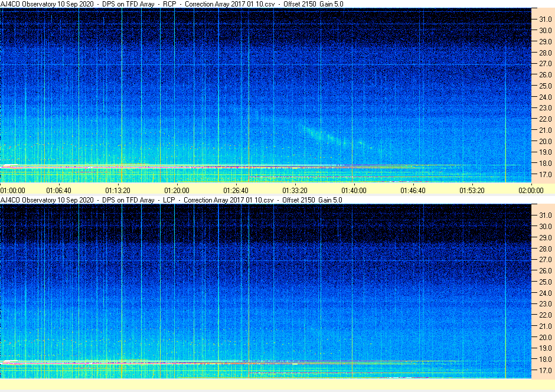This screenshot has width=555, height=392.
Task: Click the 01:53:20 time axis label
Action: [x=472, y=190]
